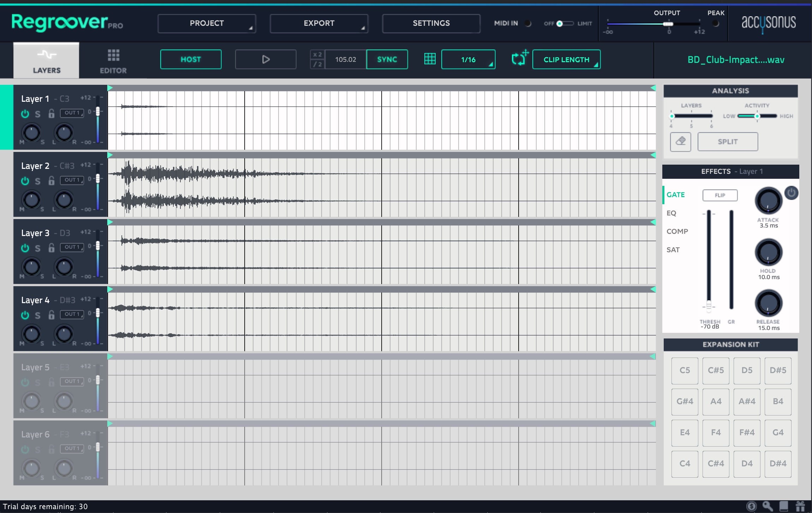This screenshot has width=812, height=513.
Task: Select the COMP effect tab
Action: [x=677, y=231]
